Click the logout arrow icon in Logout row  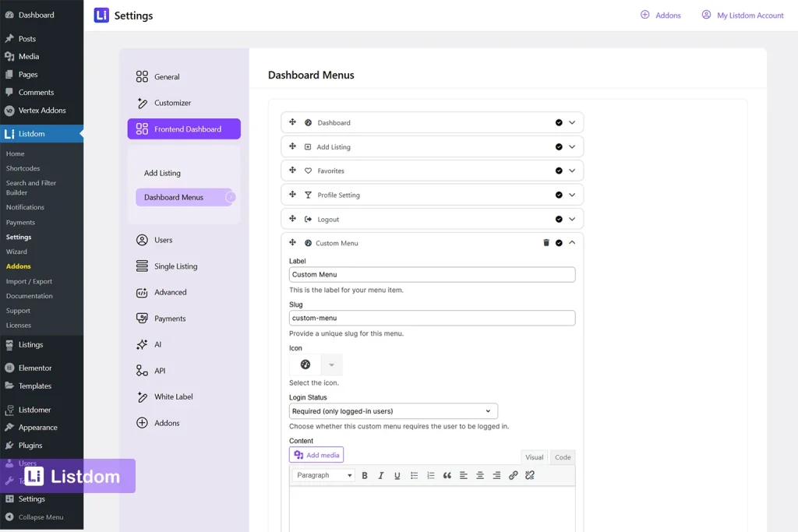(308, 219)
